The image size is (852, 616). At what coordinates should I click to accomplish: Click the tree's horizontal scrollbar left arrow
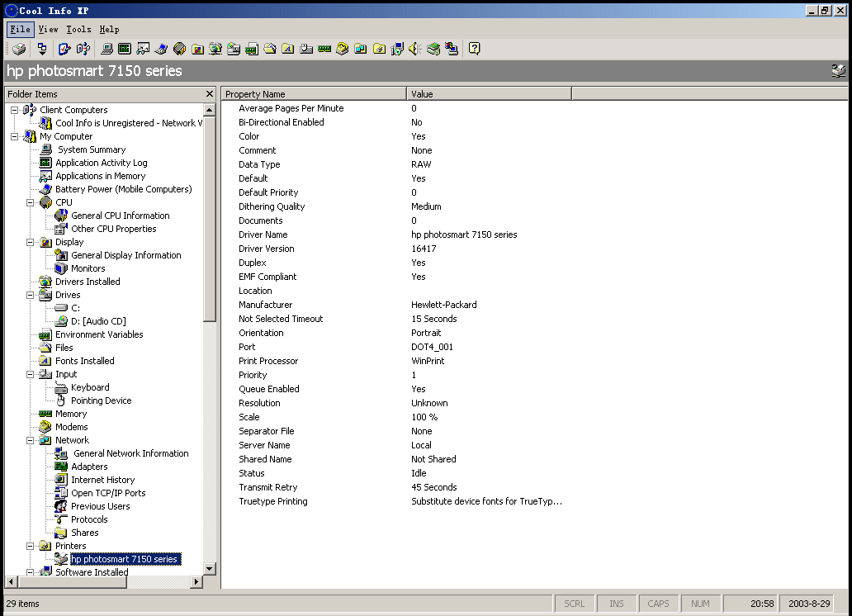tap(11, 582)
